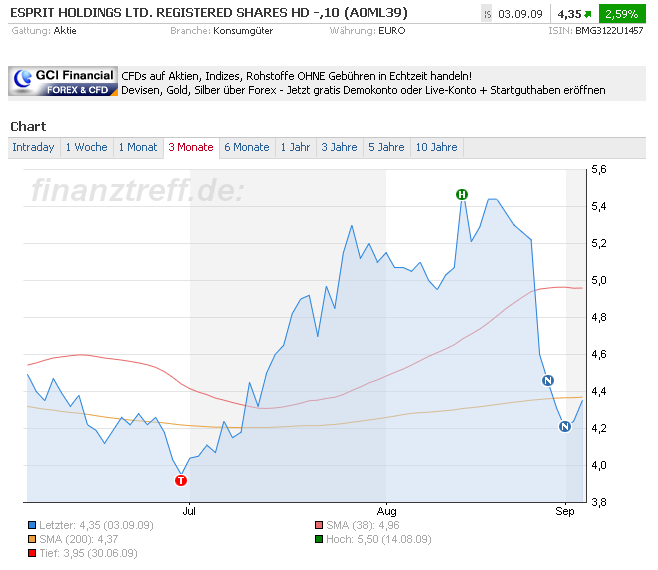658x570 pixels.
Task: Click the Letzter: 4,35 (03.09.09) legend text
Action: (x=97, y=525)
